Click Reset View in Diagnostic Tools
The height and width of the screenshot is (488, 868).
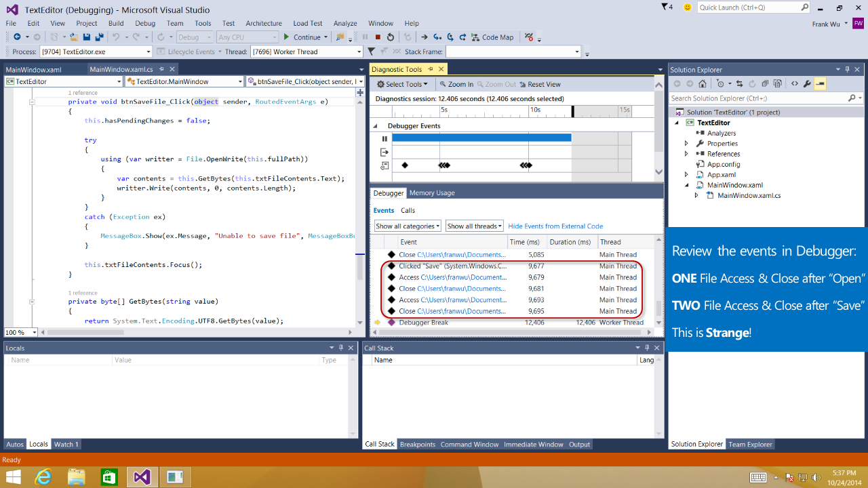coord(539,84)
